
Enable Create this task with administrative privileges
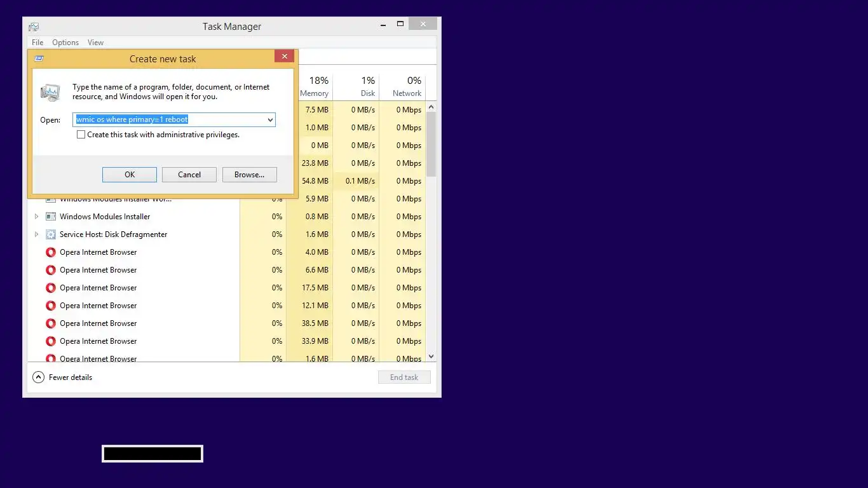[x=81, y=135]
